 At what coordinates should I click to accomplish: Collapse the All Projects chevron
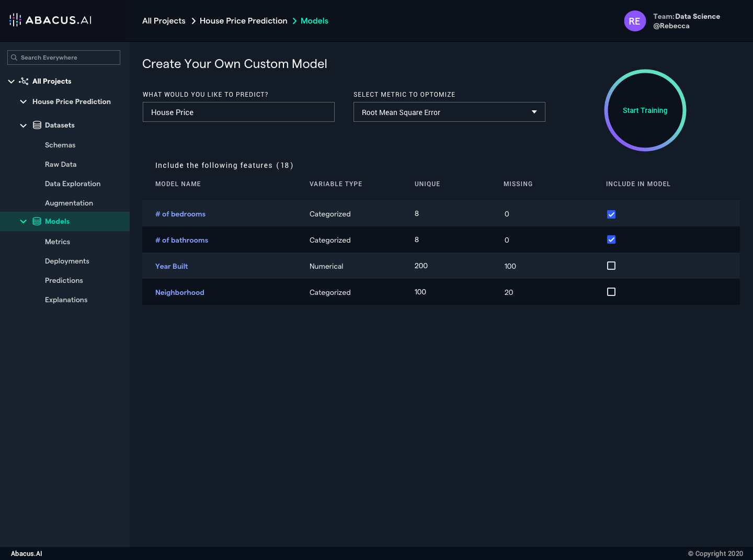click(11, 81)
